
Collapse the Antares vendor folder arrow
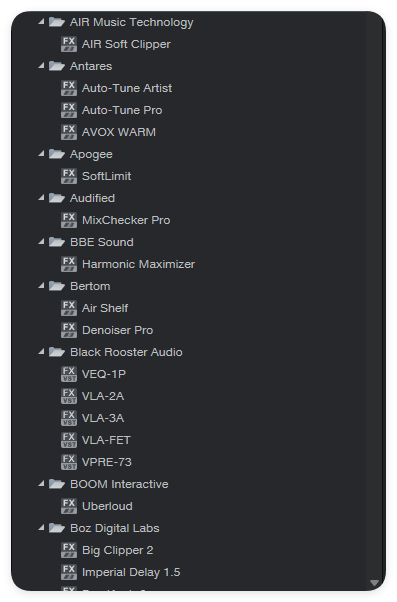click(41, 66)
